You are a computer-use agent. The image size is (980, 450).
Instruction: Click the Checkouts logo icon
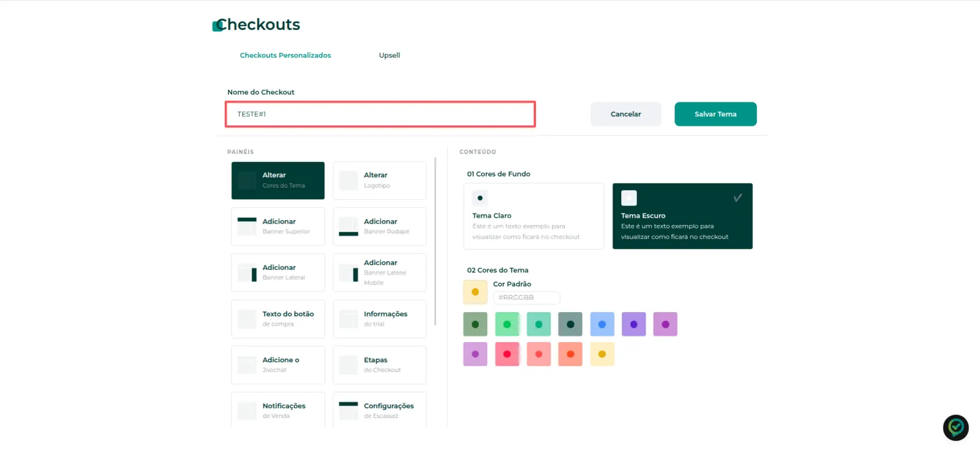(217, 26)
